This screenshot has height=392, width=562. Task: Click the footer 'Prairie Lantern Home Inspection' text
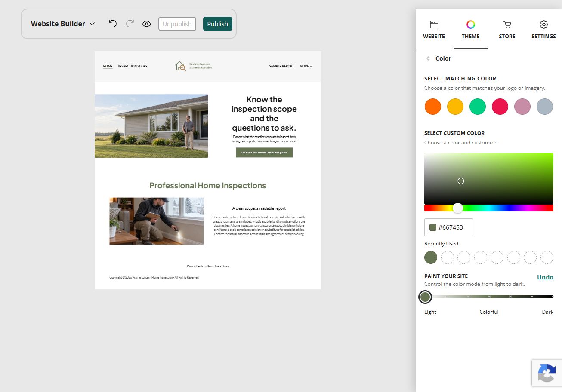[x=208, y=266]
